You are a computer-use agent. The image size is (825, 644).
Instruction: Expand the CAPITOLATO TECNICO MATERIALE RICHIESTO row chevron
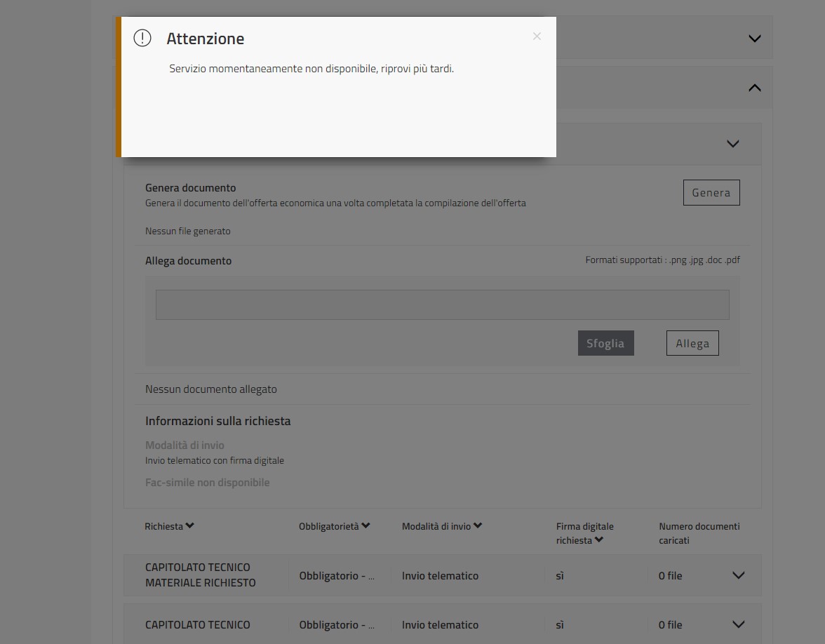[x=738, y=575]
